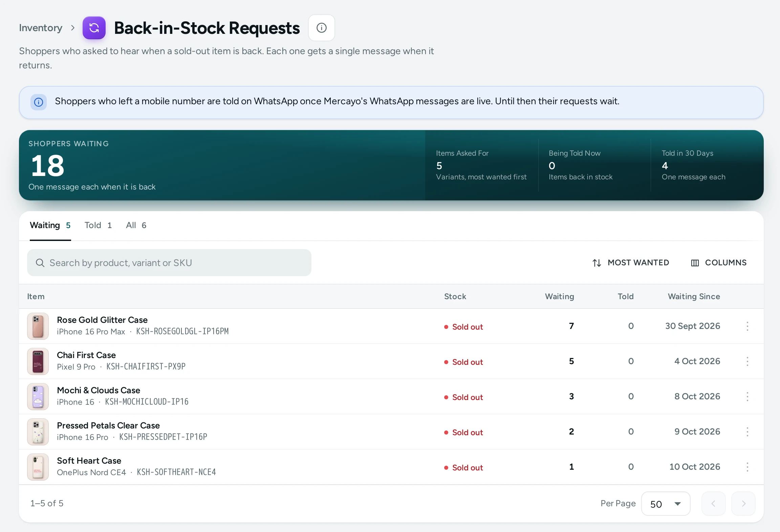Sort by the Item column header
Screen dimensions: 780x532
[36, 296]
